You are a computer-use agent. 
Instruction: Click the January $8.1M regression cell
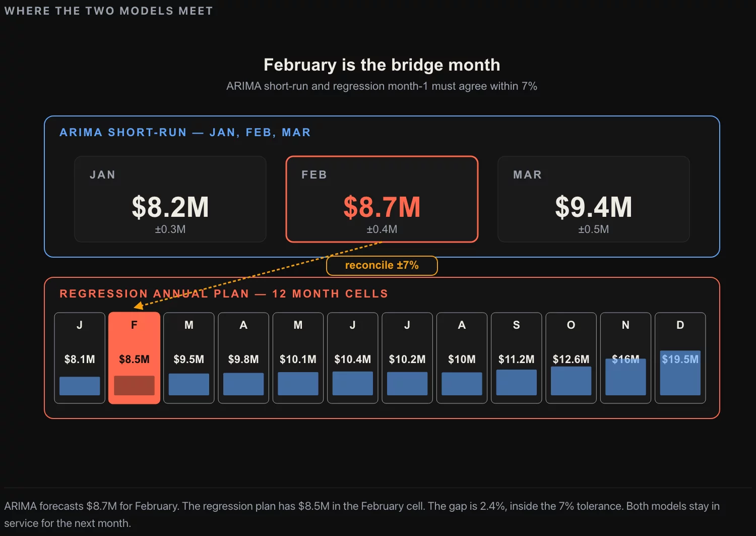tap(80, 358)
